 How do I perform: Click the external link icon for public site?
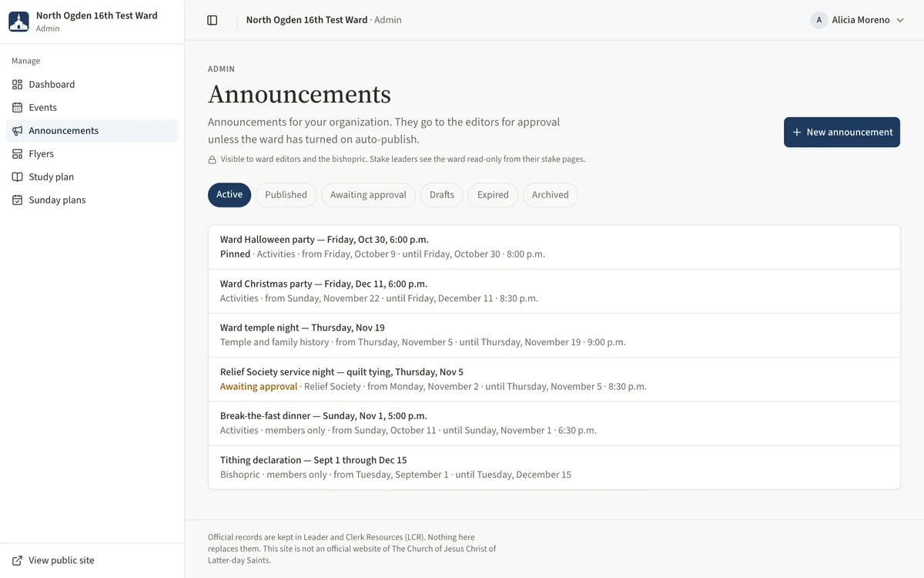pos(18,561)
